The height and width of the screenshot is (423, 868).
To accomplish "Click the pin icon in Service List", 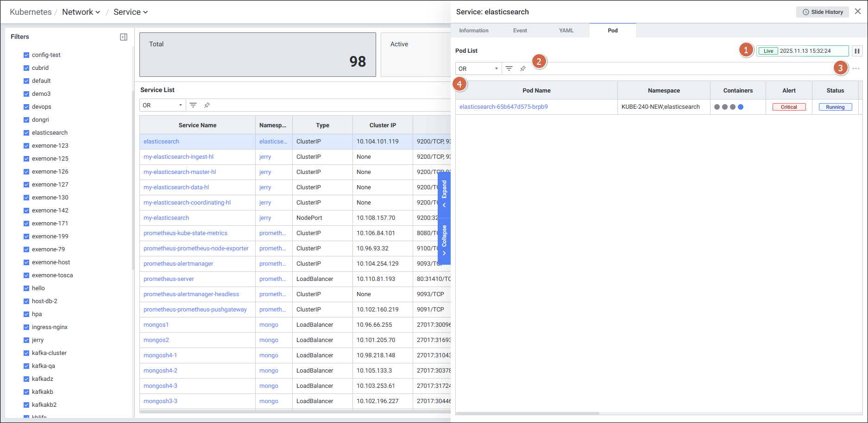I will coord(207,105).
